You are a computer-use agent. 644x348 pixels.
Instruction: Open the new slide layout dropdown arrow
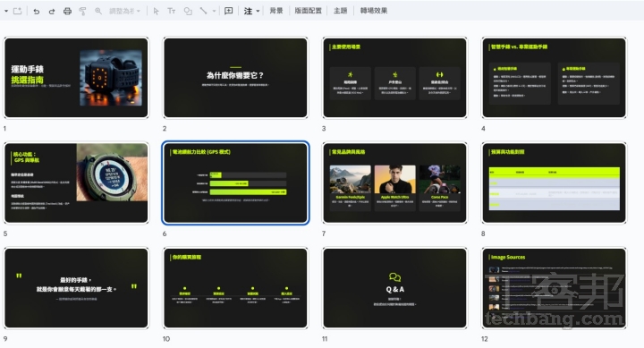pos(5,11)
